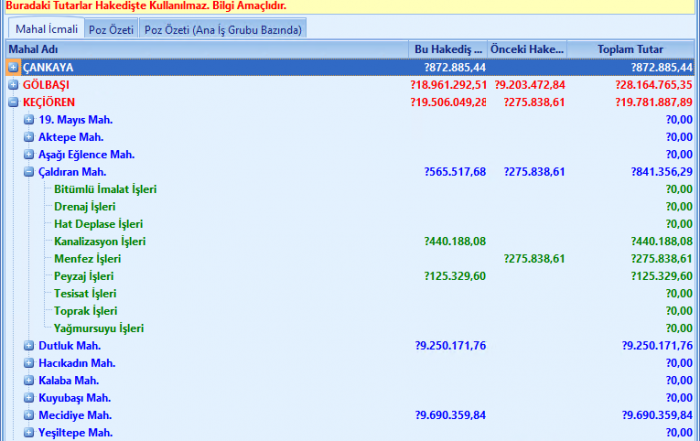Switch to the Poz Özeti tab
The image size is (700, 441).
(111, 29)
